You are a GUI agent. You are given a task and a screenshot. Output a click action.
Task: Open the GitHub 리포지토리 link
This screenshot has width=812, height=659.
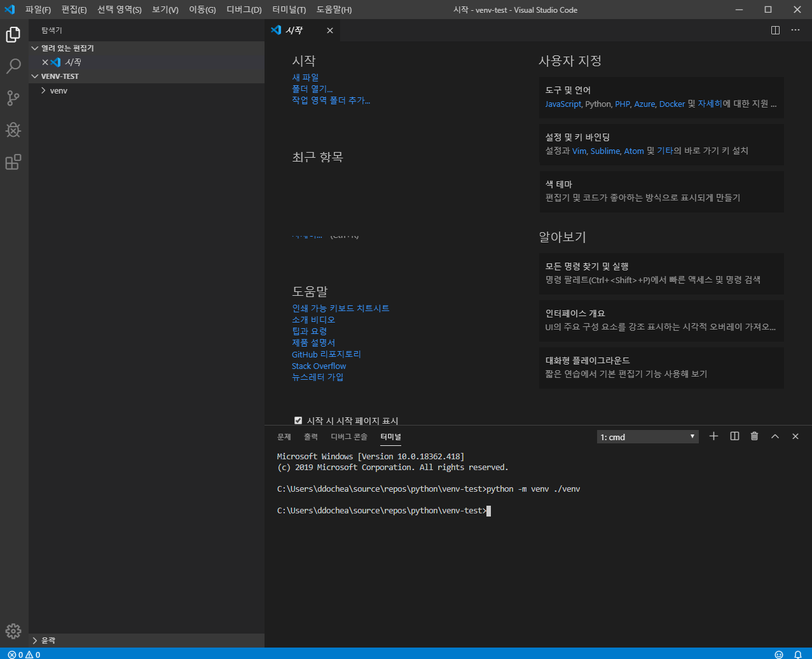pyautogui.click(x=326, y=354)
